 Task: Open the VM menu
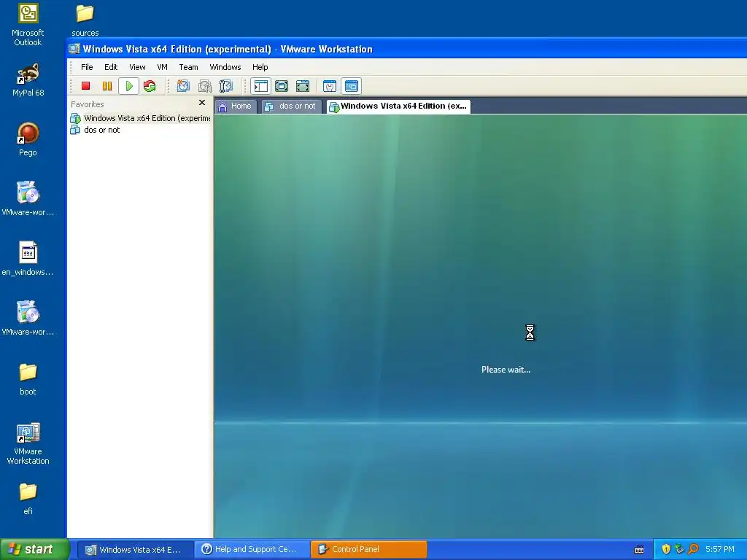pyautogui.click(x=162, y=67)
